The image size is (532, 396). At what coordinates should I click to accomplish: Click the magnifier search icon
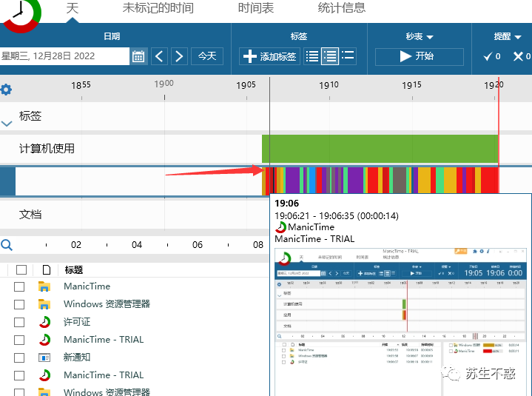pos(7,245)
